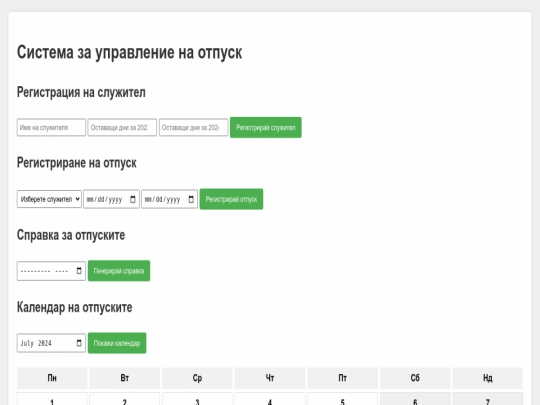Click the Вт calendar column header
The height and width of the screenshot is (405, 540).
[125, 378]
